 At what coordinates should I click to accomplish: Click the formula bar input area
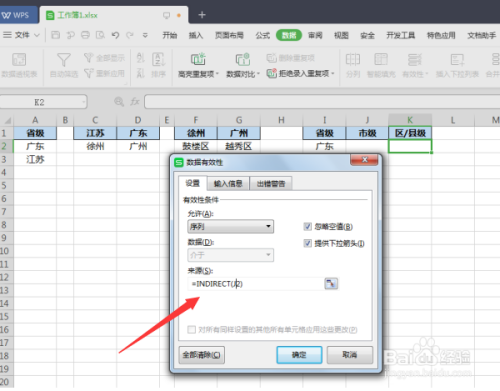tap(322, 102)
